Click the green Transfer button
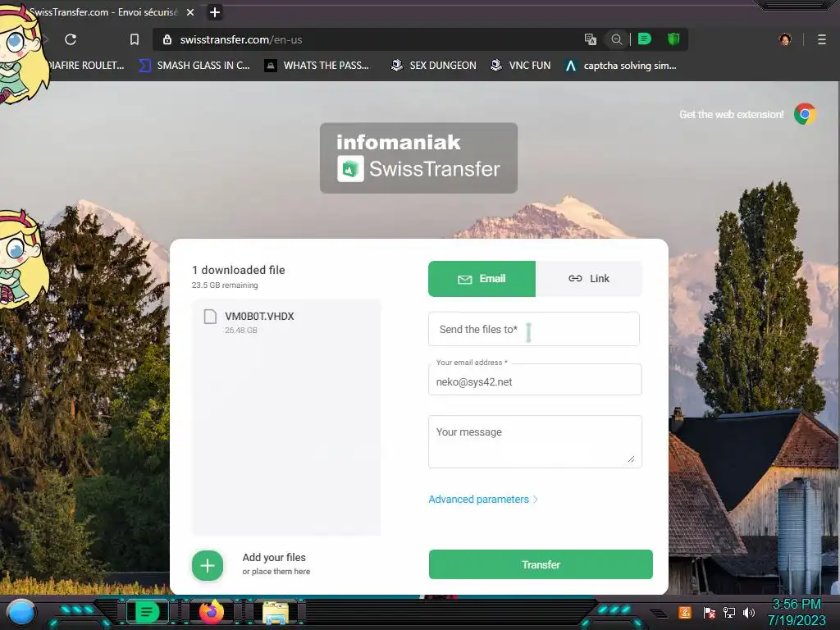This screenshot has width=840, height=630. 541,564
